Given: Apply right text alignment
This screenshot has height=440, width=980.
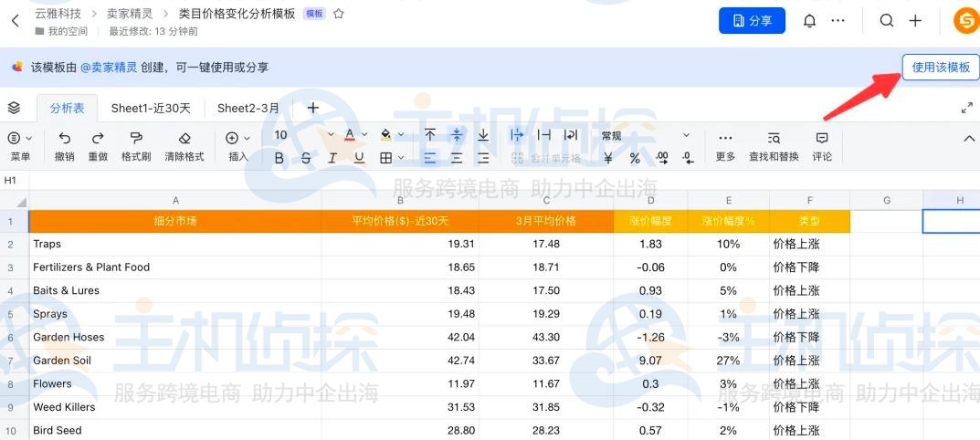Looking at the screenshot, I should tap(483, 158).
